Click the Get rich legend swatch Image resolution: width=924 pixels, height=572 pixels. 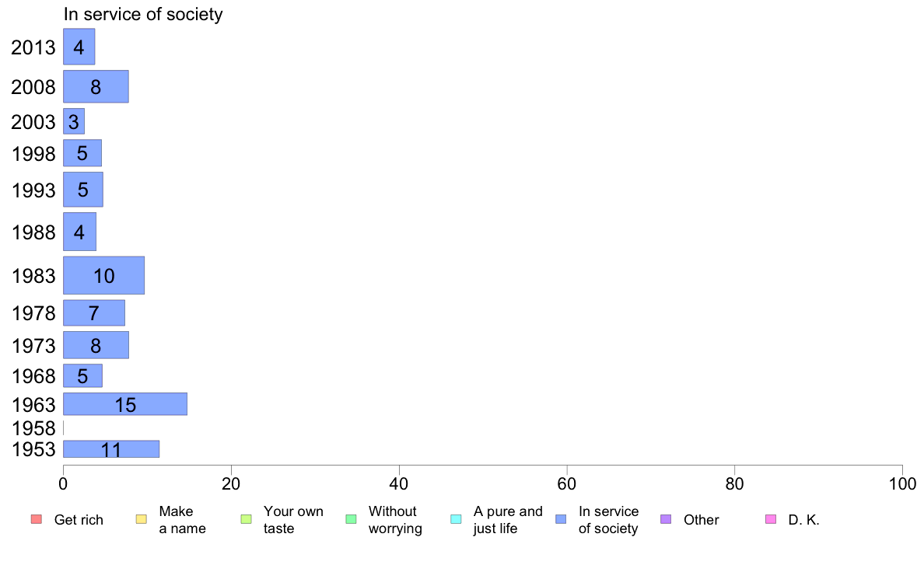point(37,519)
